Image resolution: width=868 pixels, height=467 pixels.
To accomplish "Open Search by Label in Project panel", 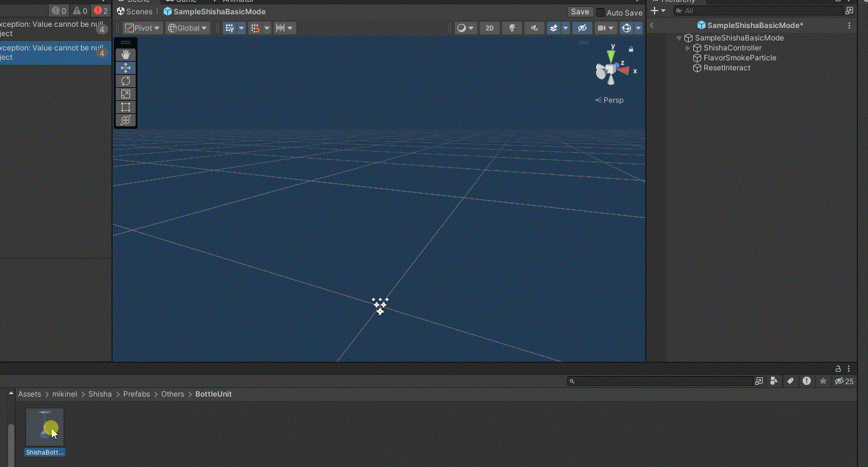I will click(x=790, y=381).
